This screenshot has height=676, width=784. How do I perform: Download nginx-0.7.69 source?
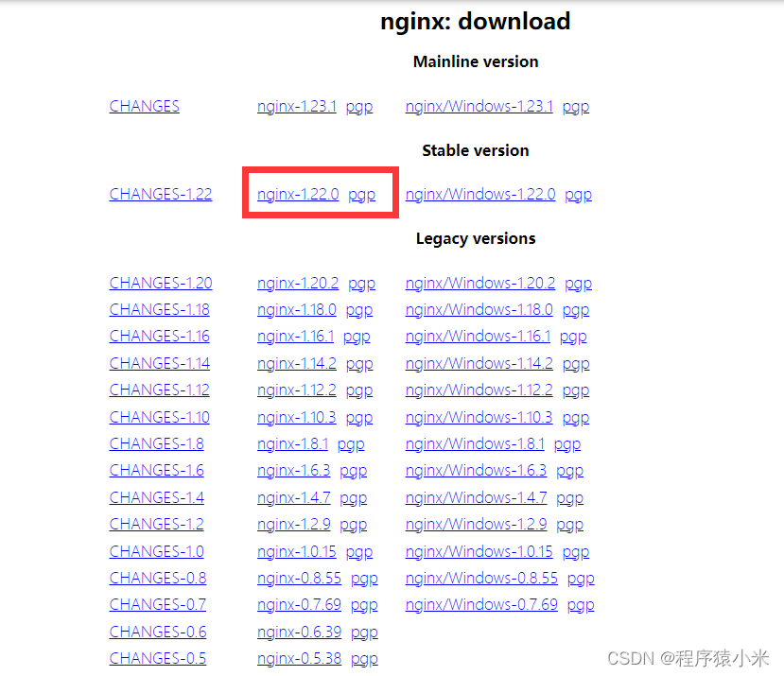tap(299, 605)
